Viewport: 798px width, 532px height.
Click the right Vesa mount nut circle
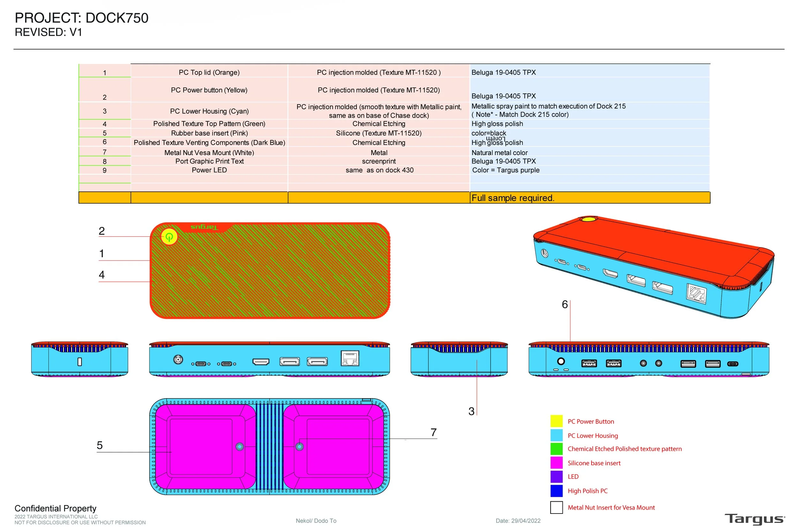tap(299, 446)
